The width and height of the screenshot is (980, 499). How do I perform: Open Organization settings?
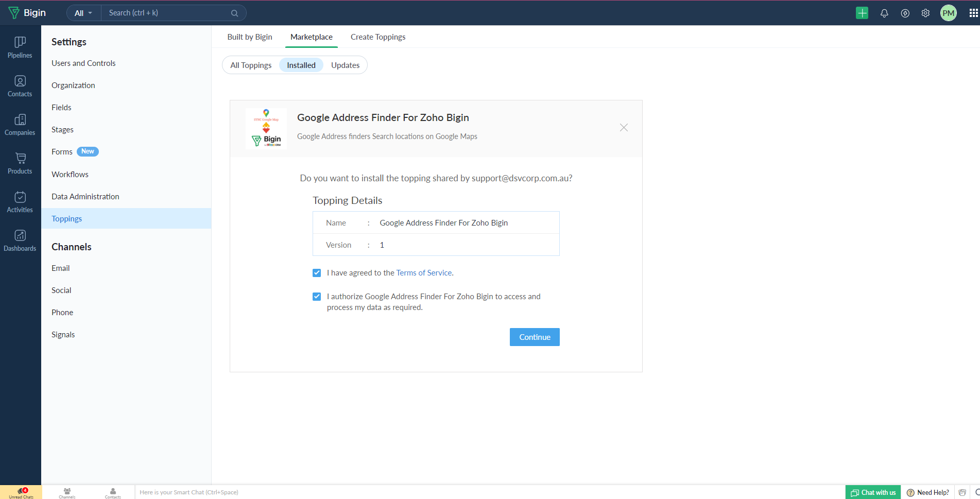73,85
